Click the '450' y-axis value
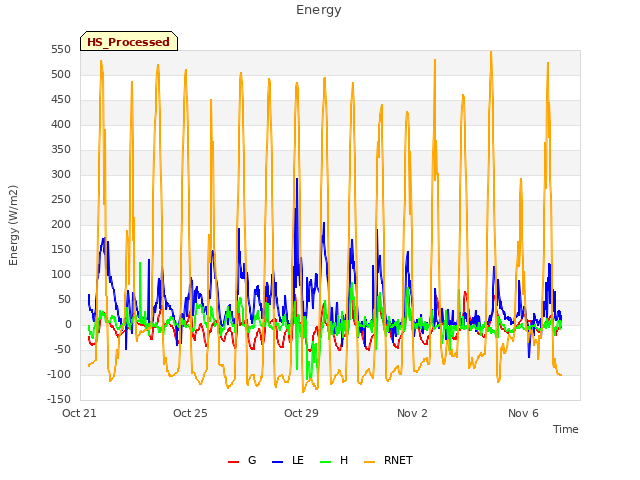 pyautogui.click(x=61, y=100)
